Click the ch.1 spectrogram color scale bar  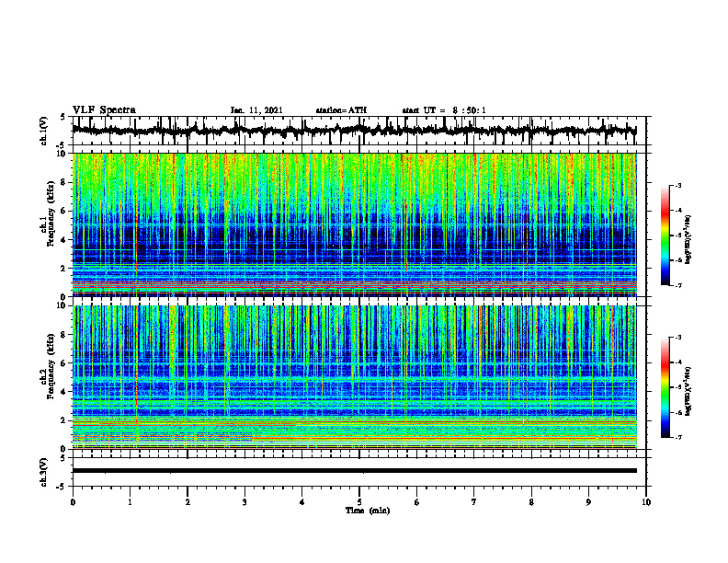click(x=665, y=236)
